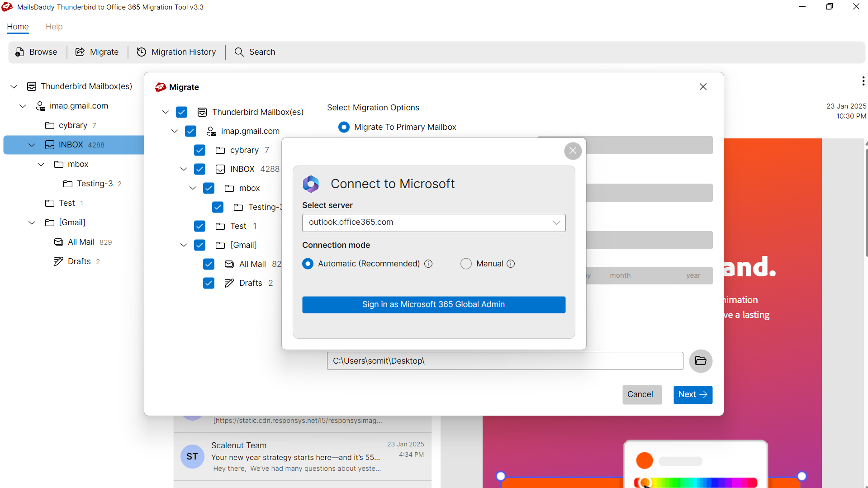Viewport: 868px width, 488px height.
Task: Click the three-dot more options icon
Action: click(863, 81)
